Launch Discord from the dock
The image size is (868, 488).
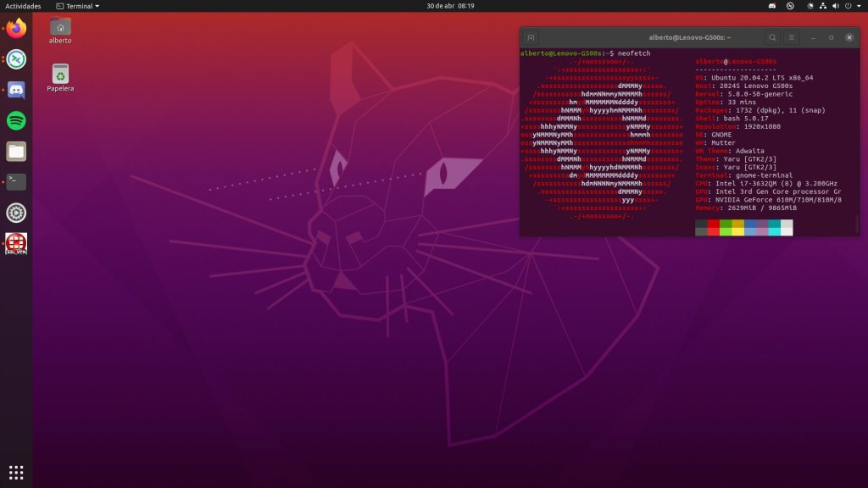coord(17,90)
